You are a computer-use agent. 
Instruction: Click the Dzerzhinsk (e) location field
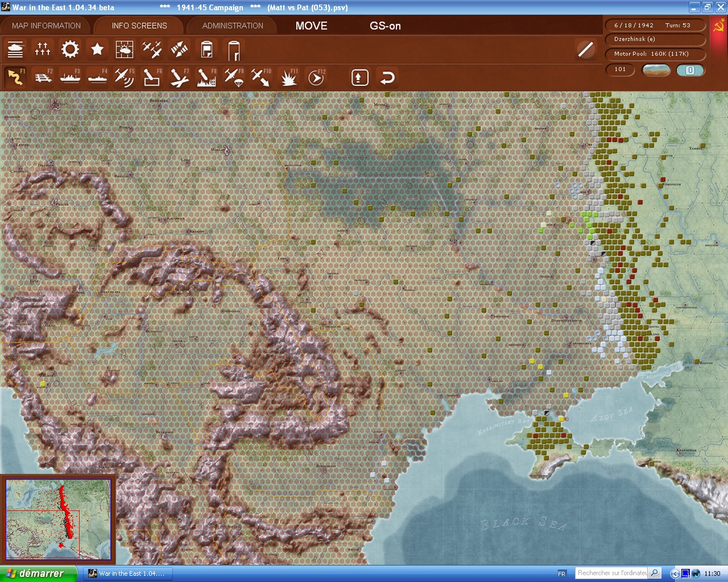point(655,39)
